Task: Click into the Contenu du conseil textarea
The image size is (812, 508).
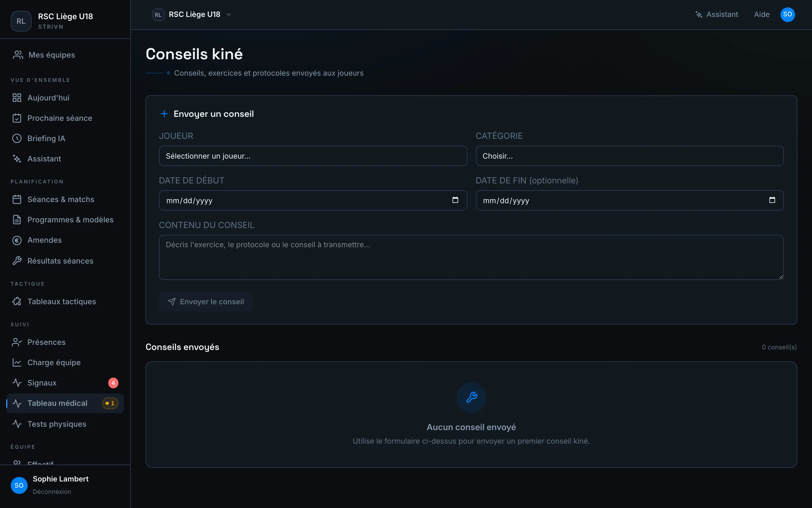Action: tap(471, 257)
